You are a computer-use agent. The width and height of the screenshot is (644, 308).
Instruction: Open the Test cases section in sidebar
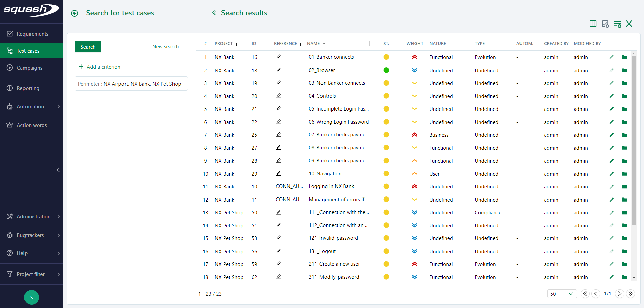tap(28, 51)
